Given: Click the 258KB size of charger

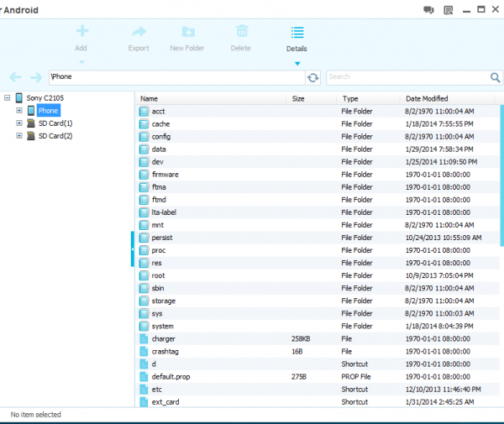Looking at the screenshot, I should [301, 339].
